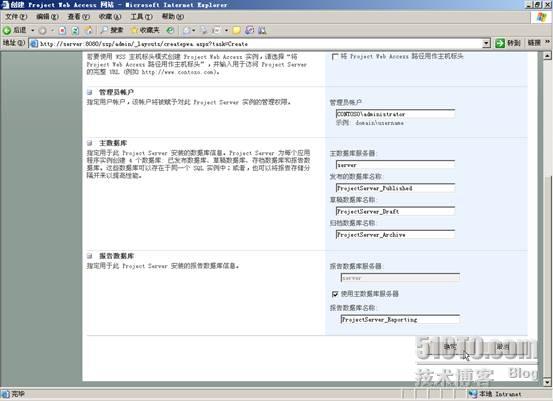Click the disabled reporting database server field
553x401 pixels.
tap(400, 278)
